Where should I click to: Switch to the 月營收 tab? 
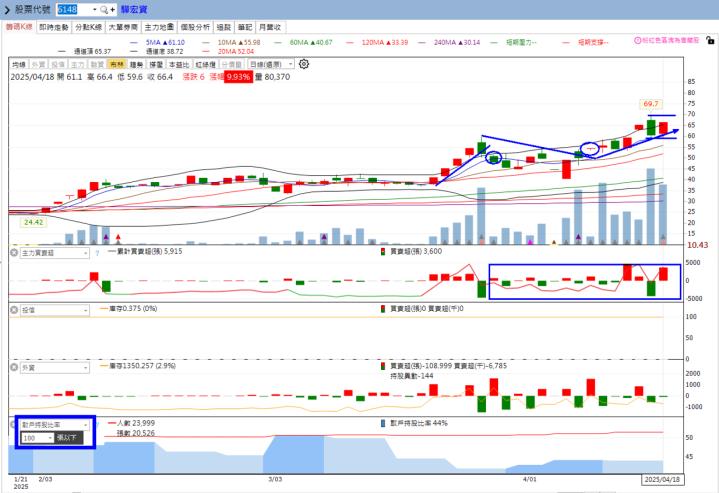click(x=270, y=27)
